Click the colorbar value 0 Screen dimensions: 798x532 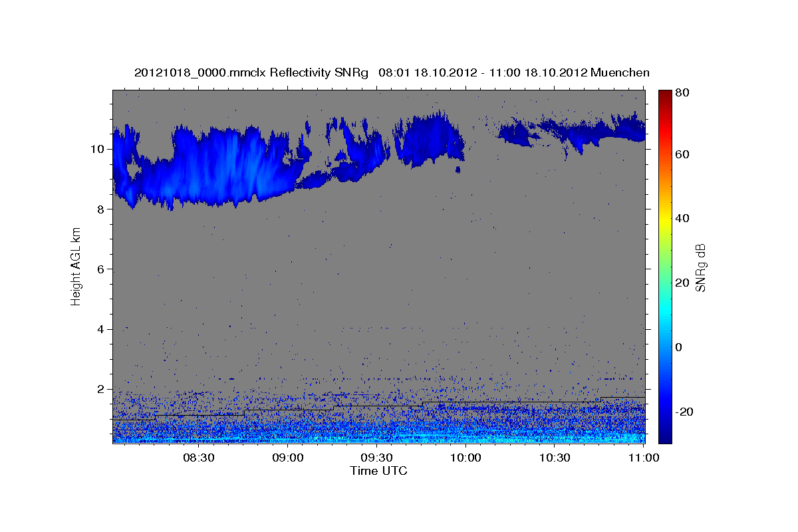click(x=679, y=347)
